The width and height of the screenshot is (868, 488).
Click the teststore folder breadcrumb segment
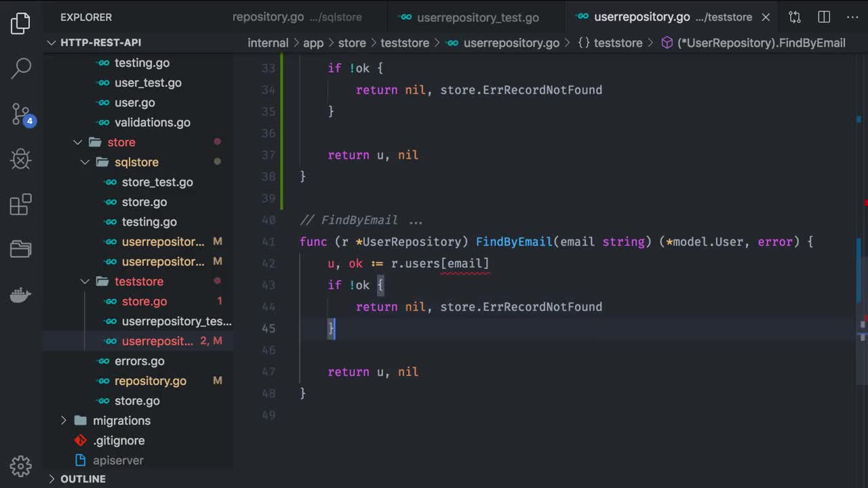405,43
